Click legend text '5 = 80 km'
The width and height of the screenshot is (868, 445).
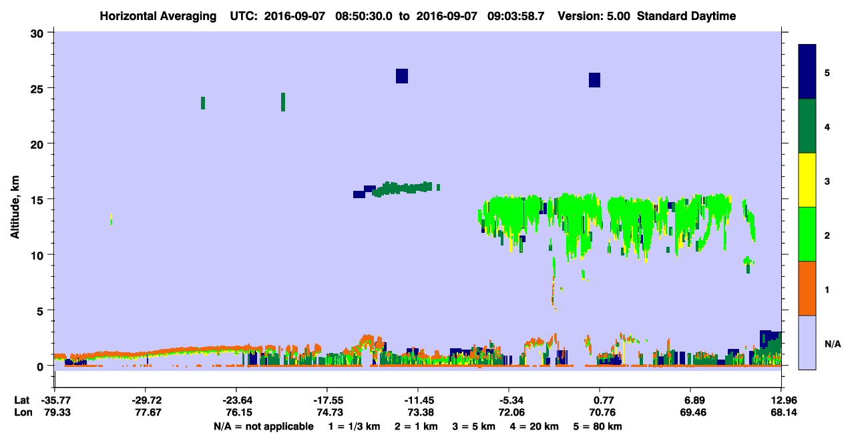tap(596, 426)
